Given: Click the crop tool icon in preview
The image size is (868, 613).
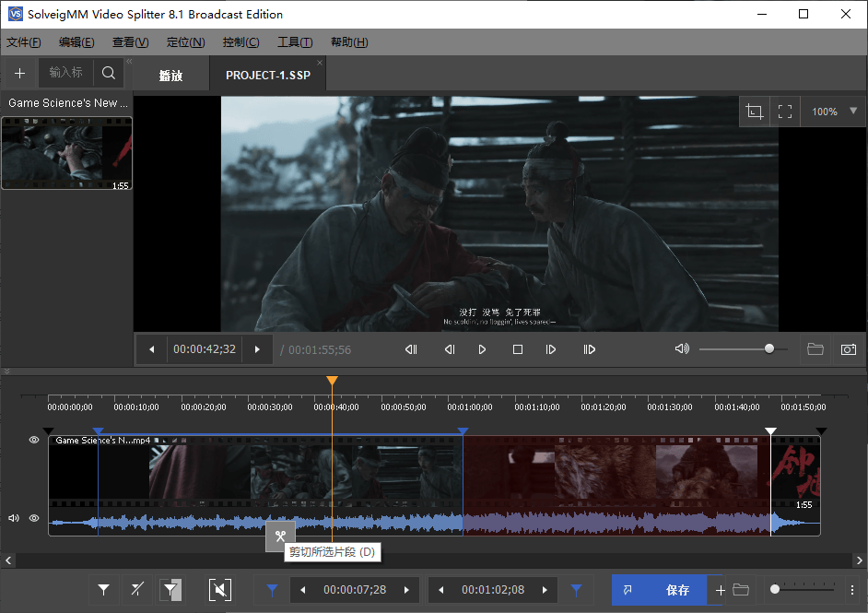Looking at the screenshot, I should [x=755, y=112].
